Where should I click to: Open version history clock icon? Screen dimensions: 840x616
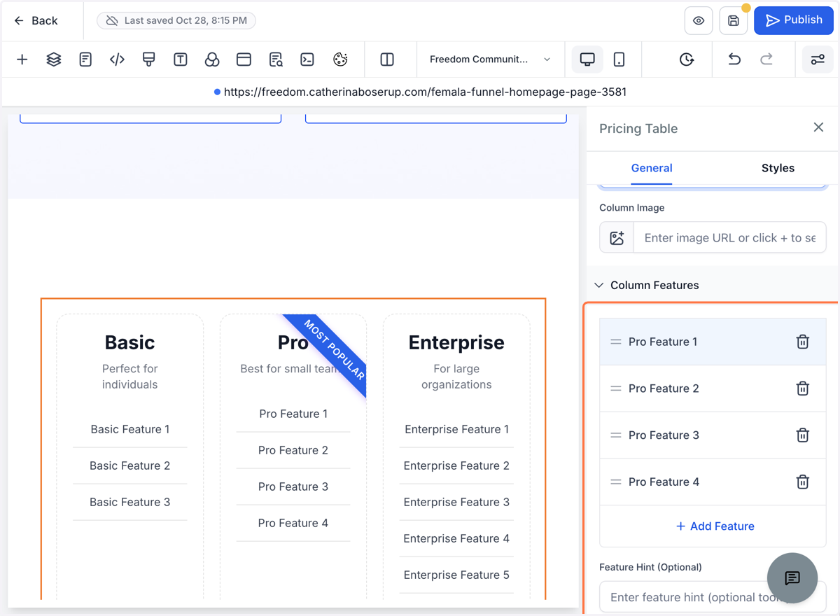[687, 59]
